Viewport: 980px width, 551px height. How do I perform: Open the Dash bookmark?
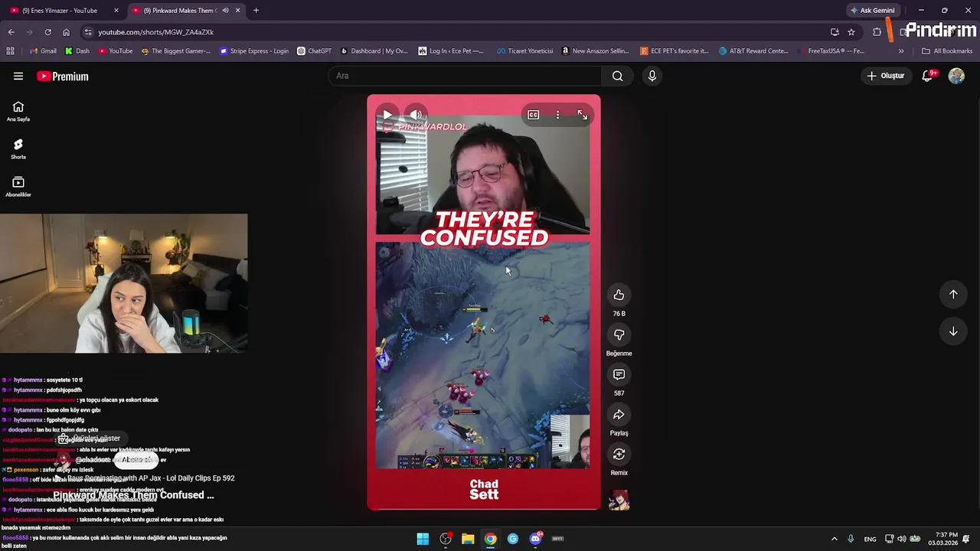point(77,51)
